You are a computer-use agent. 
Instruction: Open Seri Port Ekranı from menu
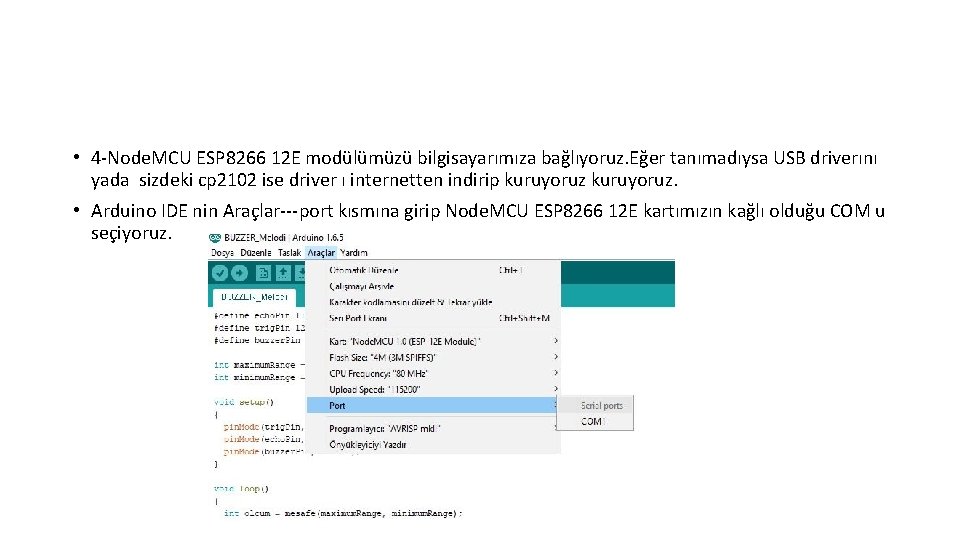[433, 318]
